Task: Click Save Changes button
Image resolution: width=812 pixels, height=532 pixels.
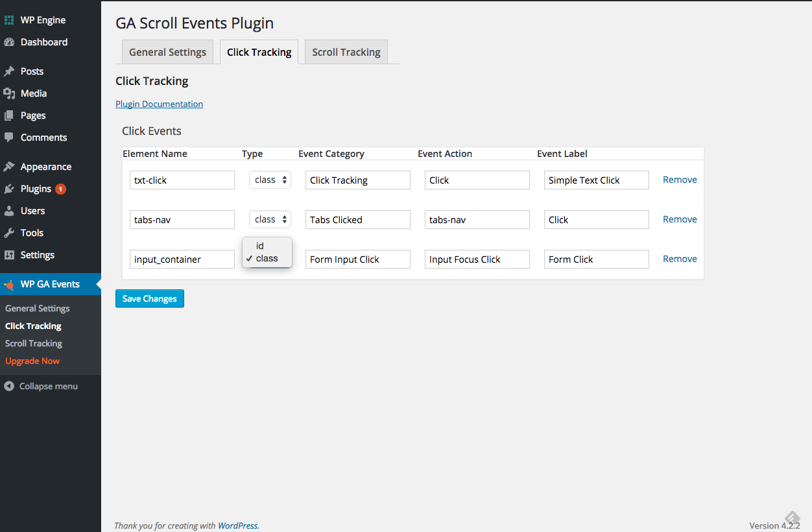Action: tap(150, 298)
